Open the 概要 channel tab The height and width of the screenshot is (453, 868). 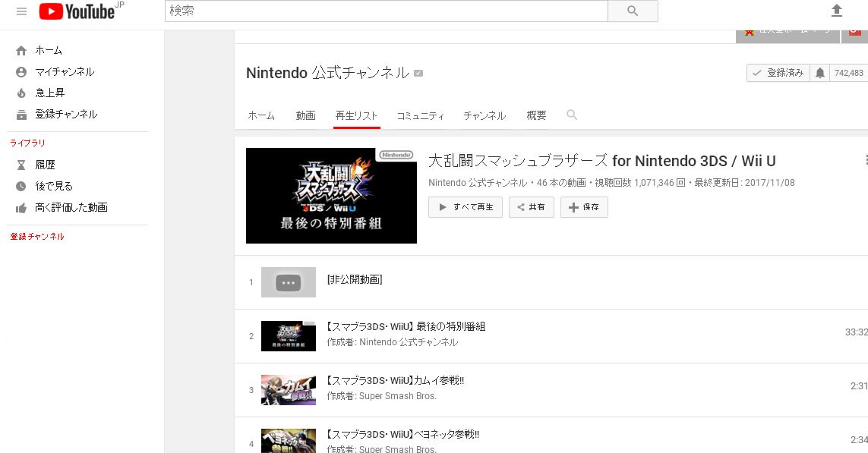536,115
